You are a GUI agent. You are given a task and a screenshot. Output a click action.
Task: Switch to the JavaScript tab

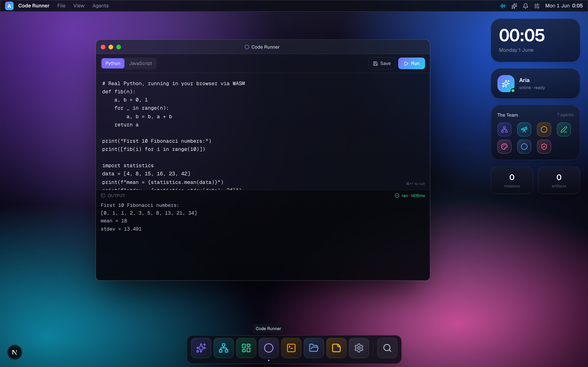tap(141, 63)
